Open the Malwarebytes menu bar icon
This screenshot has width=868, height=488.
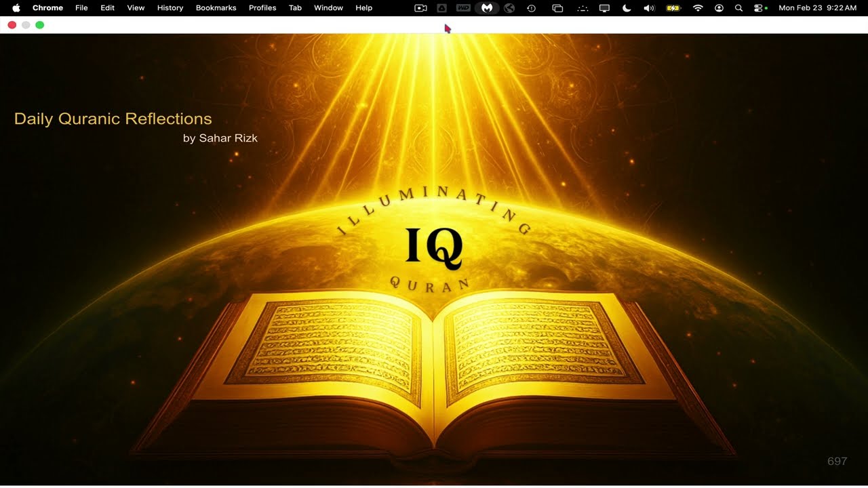[x=487, y=8]
